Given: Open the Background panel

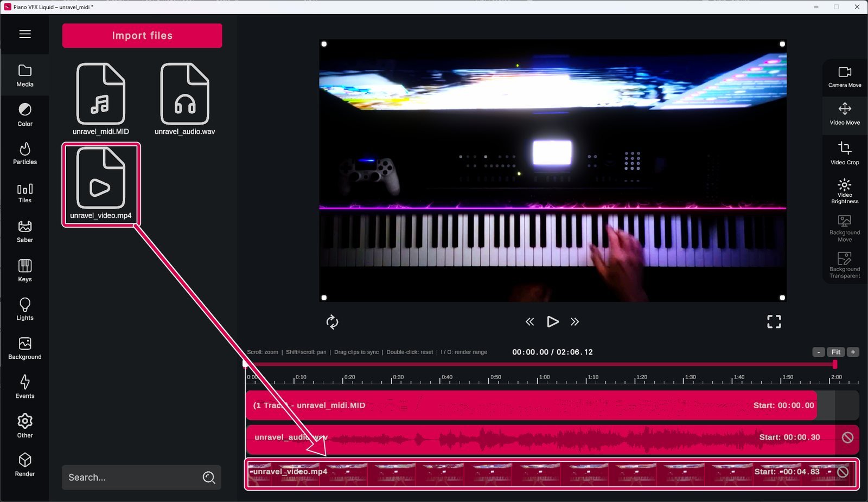Looking at the screenshot, I should [x=25, y=349].
